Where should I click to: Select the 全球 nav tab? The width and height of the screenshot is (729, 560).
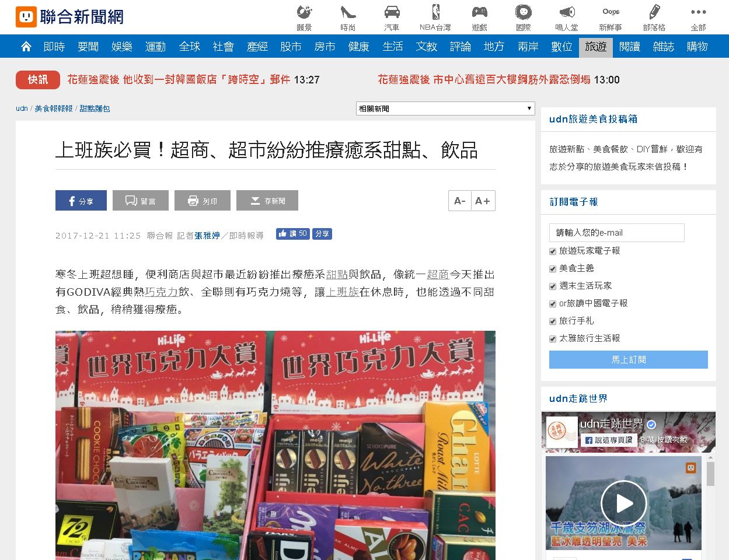[190, 47]
